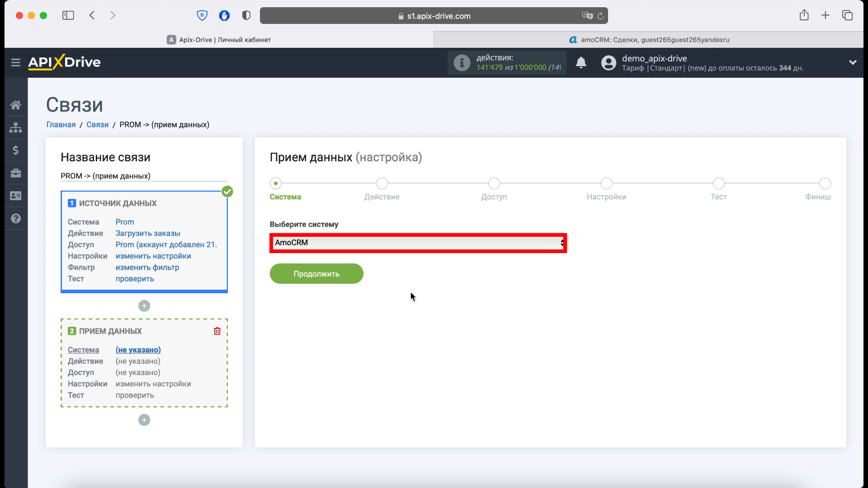Switch to the Apix-Drive Личный кабинет tab
The height and width of the screenshot is (488, 868).
[x=219, y=40]
